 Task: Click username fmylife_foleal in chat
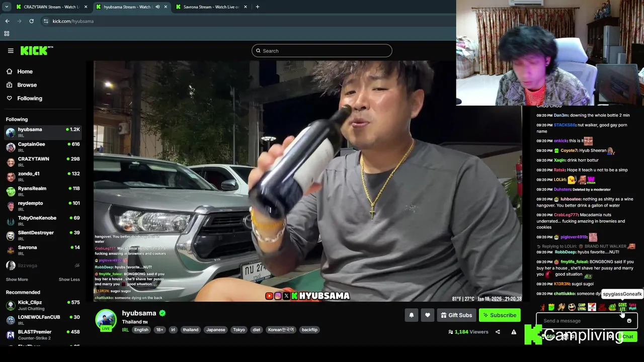point(574,262)
